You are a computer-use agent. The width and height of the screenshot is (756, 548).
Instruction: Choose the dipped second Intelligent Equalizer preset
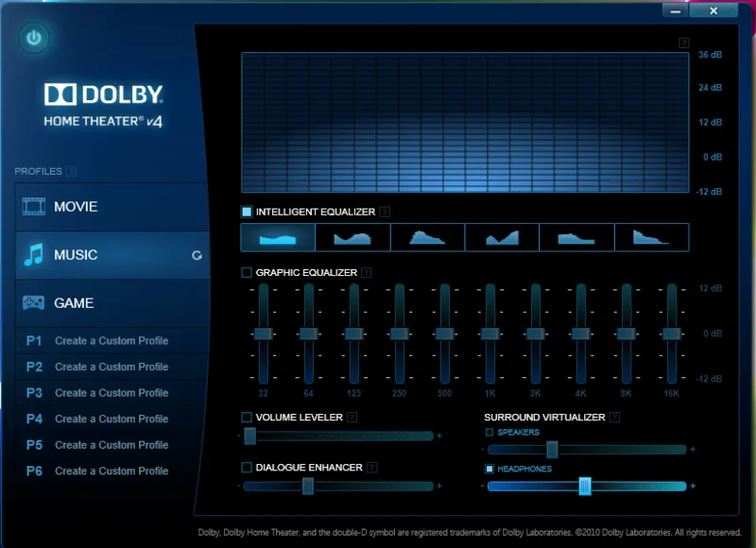pyautogui.click(x=353, y=237)
